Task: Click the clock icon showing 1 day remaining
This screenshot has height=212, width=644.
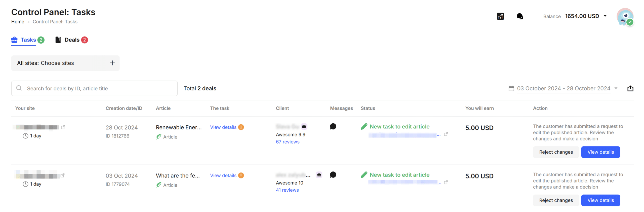Action: click(x=25, y=135)
